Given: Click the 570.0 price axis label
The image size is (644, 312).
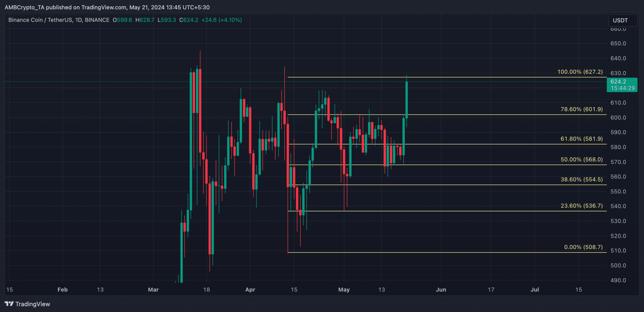Looking at the screenshot, I should click(x=618, y=162).
